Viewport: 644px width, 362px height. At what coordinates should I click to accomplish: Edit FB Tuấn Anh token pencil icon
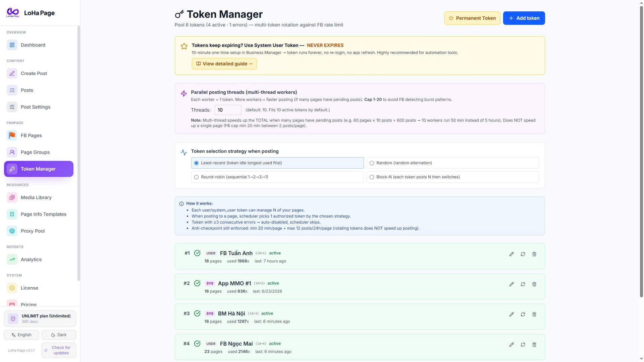(512, 254)
